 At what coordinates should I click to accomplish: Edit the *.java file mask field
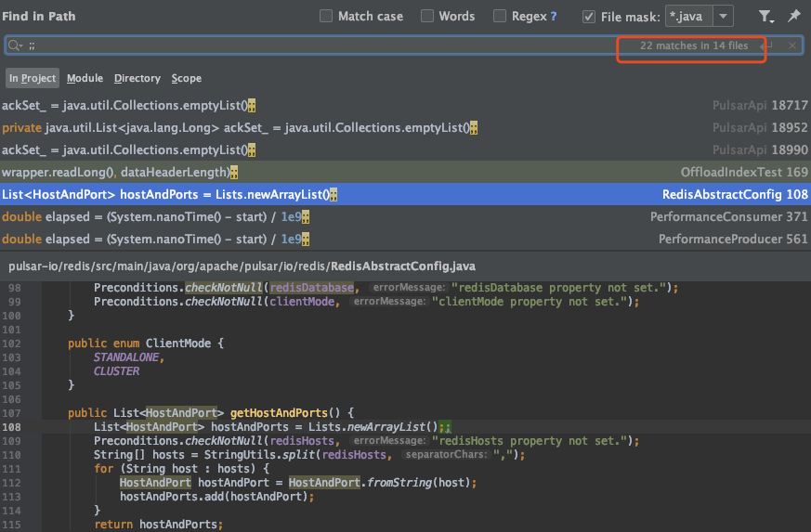click(x=689, y=16)
